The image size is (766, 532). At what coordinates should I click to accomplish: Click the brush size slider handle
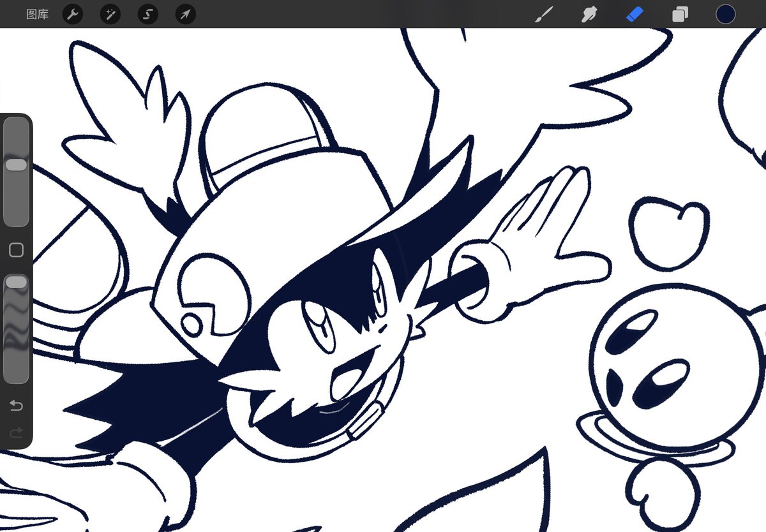(16, 165)
